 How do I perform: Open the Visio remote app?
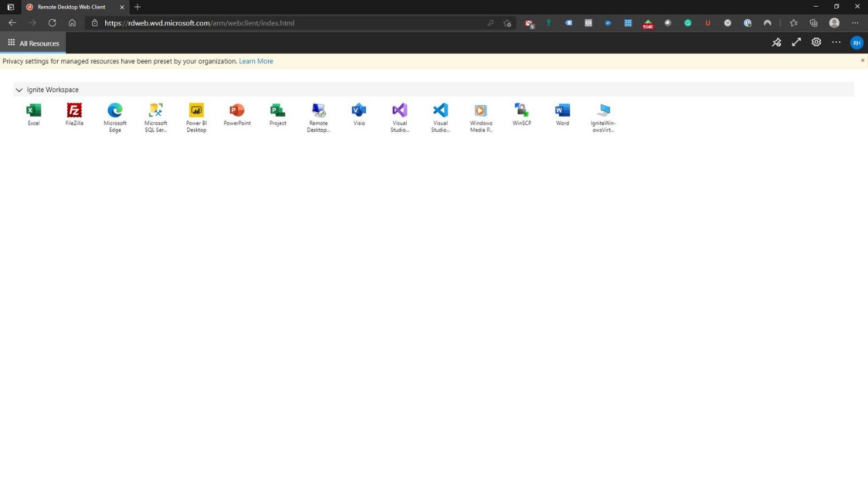[359, 114]
